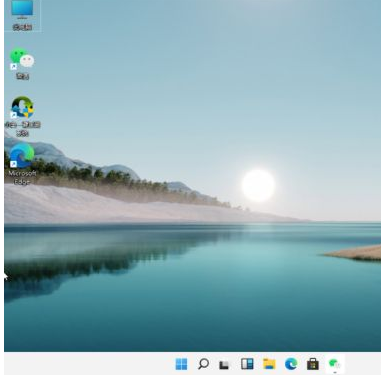Open Search with the magnifier taskbar icon
This screenshot has width=381, height=375.
pos(203,364)
